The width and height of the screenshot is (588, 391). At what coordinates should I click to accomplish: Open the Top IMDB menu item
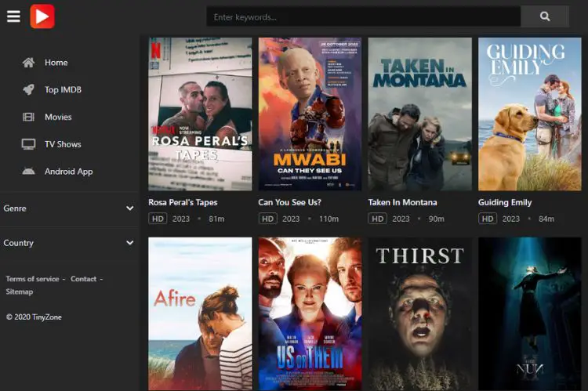[63, 89]
